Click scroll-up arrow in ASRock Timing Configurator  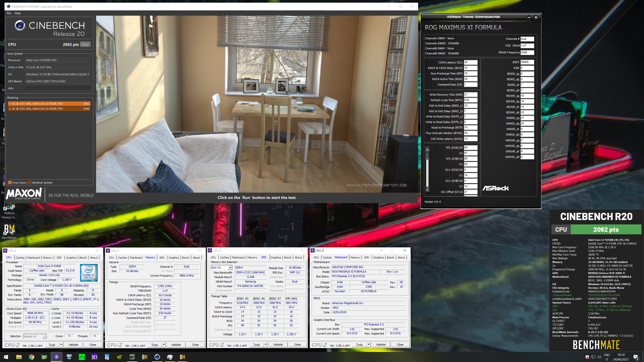[x=427, y=149]
